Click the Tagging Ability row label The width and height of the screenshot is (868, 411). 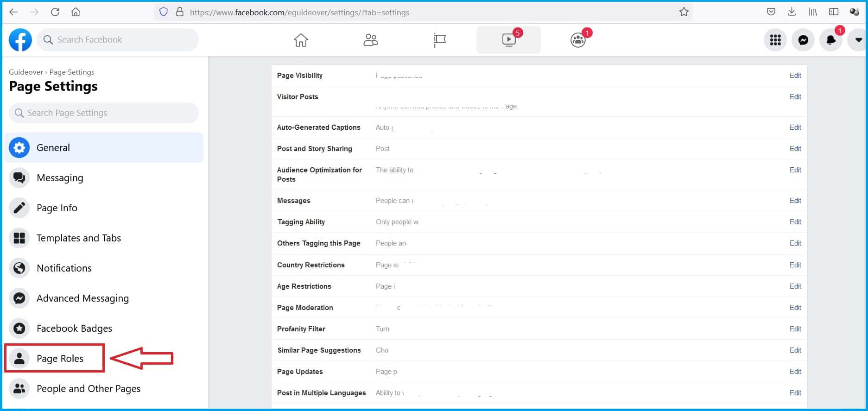click(x=301, y=222)
